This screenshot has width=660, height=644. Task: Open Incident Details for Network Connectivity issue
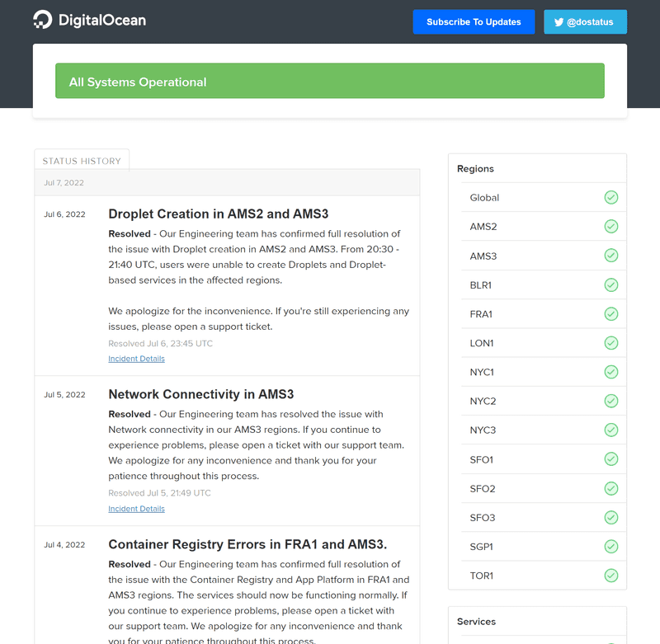pos(136,508)
